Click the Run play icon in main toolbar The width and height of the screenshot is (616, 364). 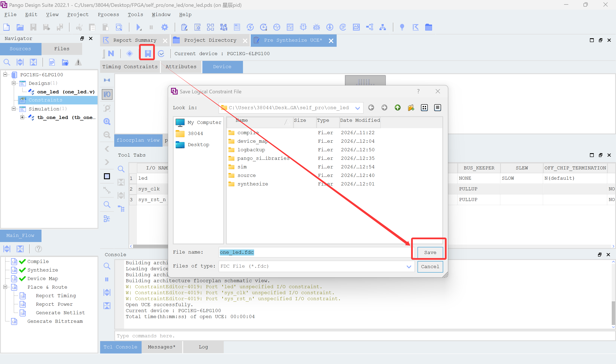138,27
